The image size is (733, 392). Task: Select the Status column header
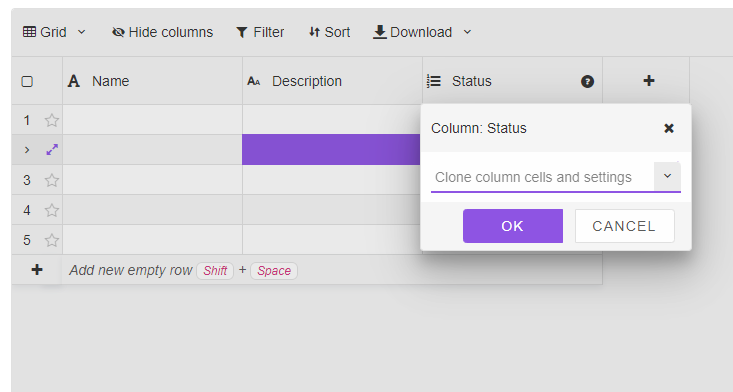(512, 81)
